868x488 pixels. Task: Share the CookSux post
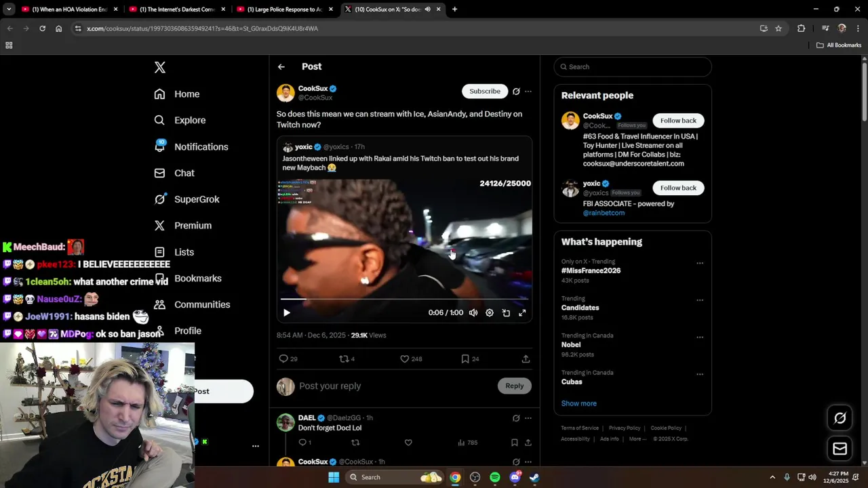pyautogui.click(x=526, y=359)
